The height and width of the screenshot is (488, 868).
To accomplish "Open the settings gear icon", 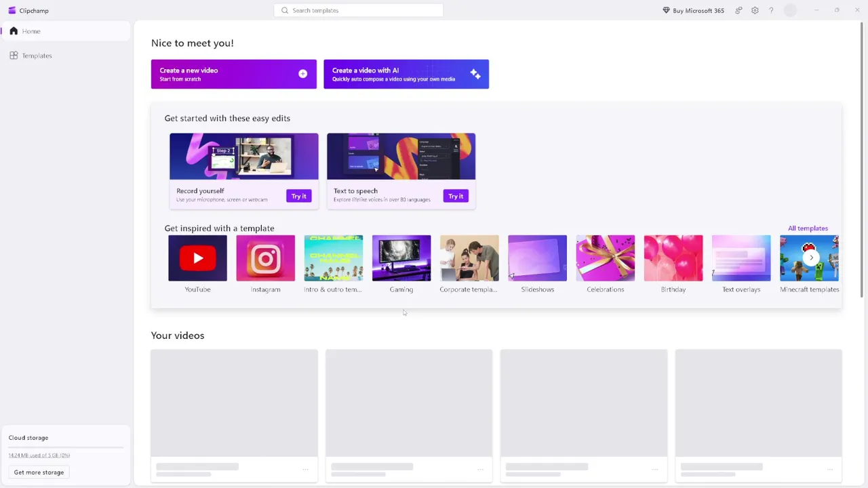I will point(755,10).
